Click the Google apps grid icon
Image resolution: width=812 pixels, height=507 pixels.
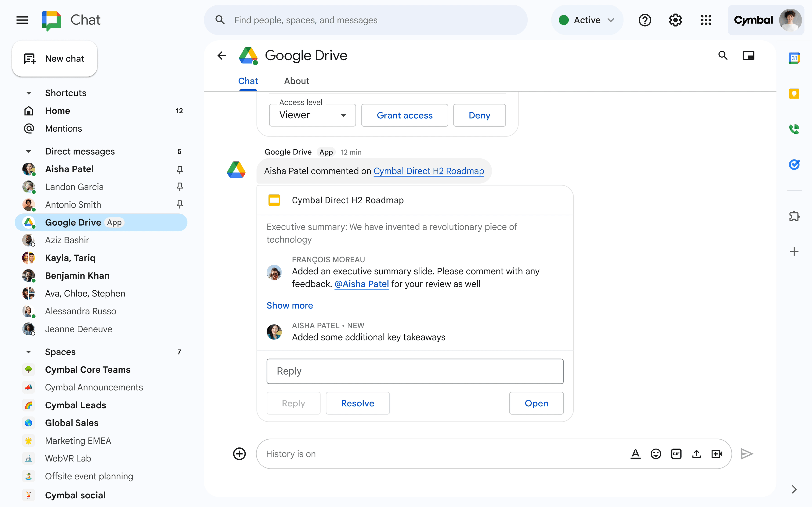point(706,20)
